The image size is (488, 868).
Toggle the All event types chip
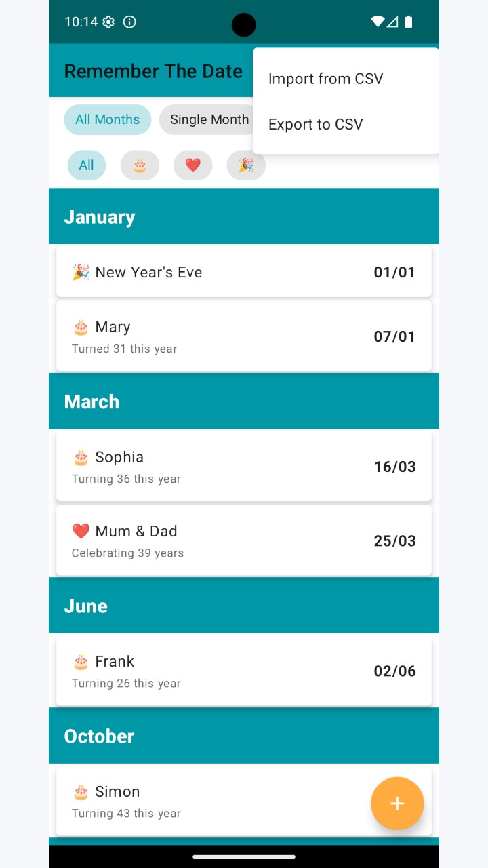tap(87, 165)
